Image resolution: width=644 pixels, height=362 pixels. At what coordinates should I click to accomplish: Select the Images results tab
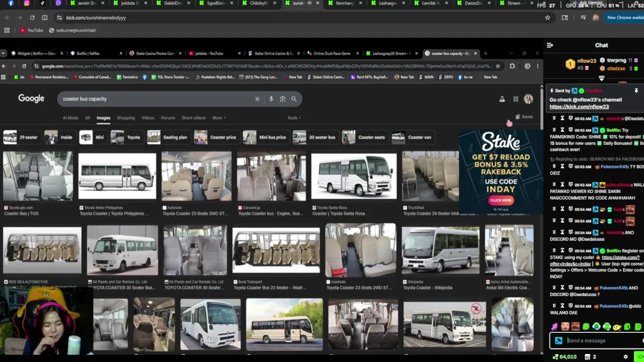pos(103,118)
